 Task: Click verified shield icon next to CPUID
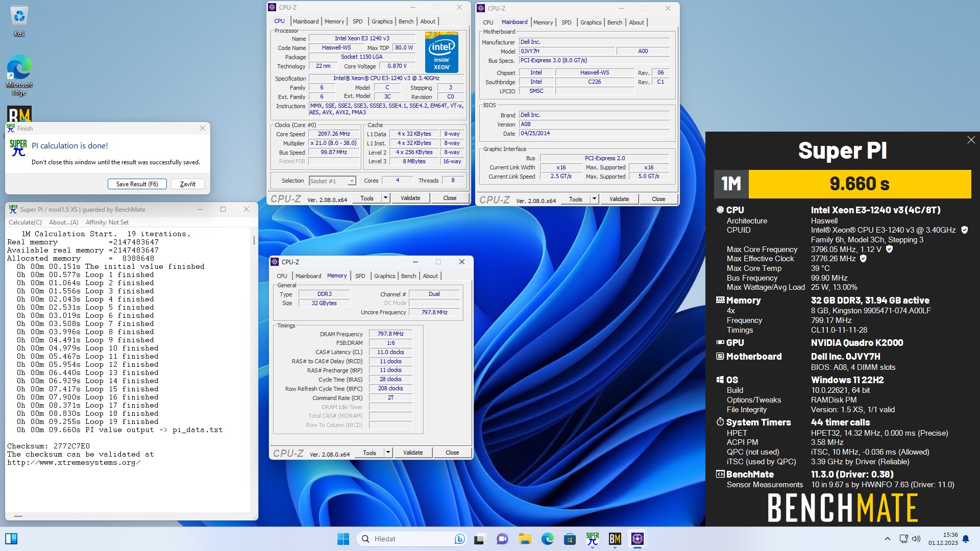coord(964,230)
